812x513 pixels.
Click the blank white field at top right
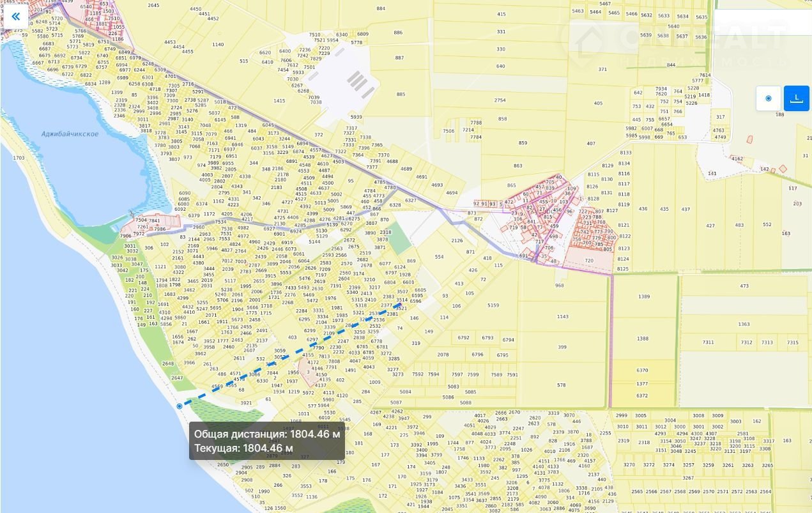click(x=762, y=22)
